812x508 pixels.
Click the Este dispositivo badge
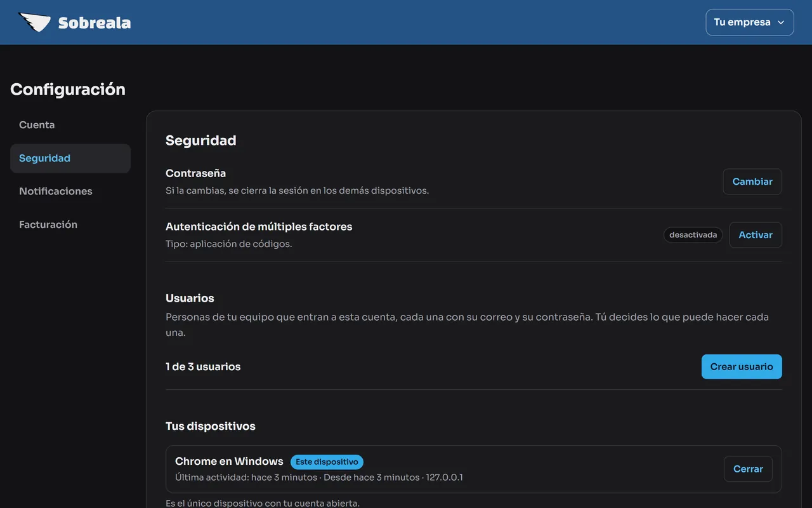tap(327, 462)
